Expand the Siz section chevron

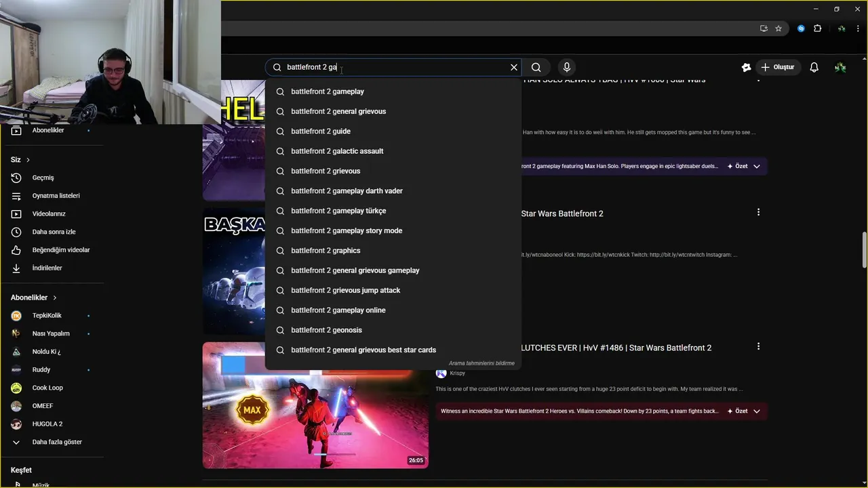(28, 160)
